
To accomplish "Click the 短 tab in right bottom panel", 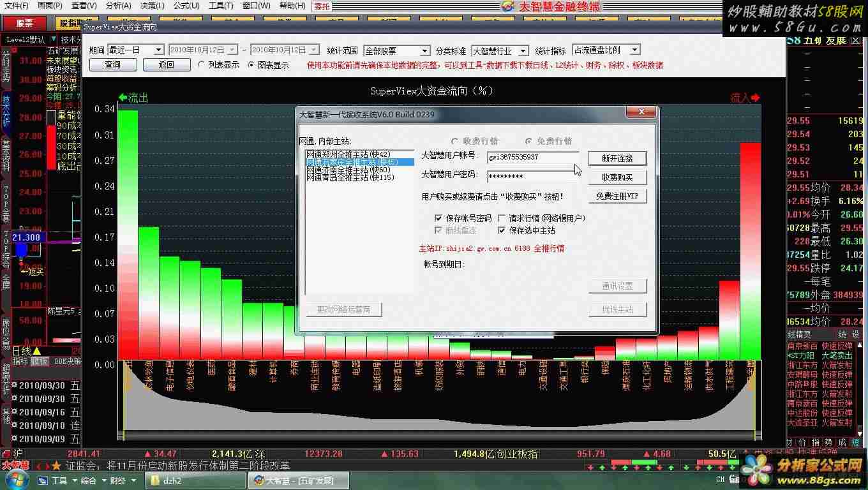I will coord(856,442).
